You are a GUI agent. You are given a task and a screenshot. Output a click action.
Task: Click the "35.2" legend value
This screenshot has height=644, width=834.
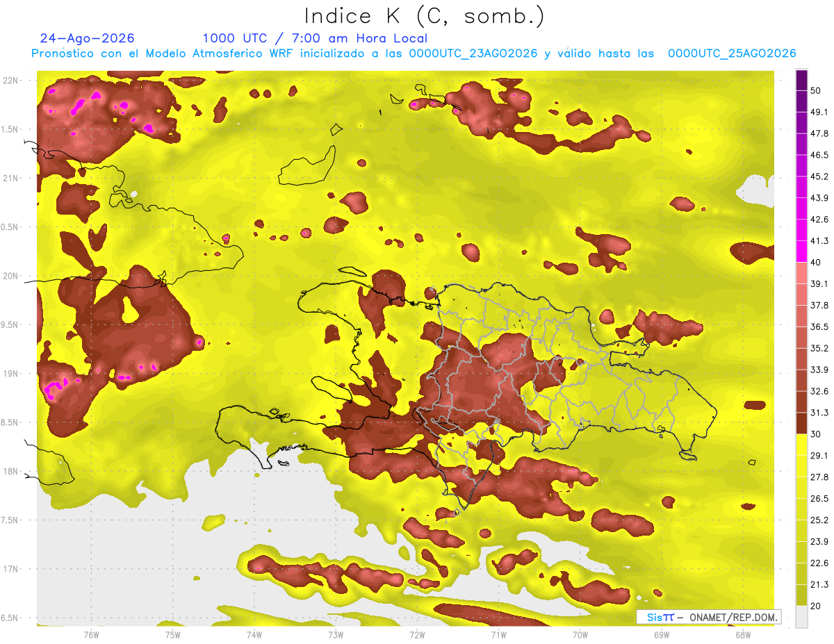point(819,348)
